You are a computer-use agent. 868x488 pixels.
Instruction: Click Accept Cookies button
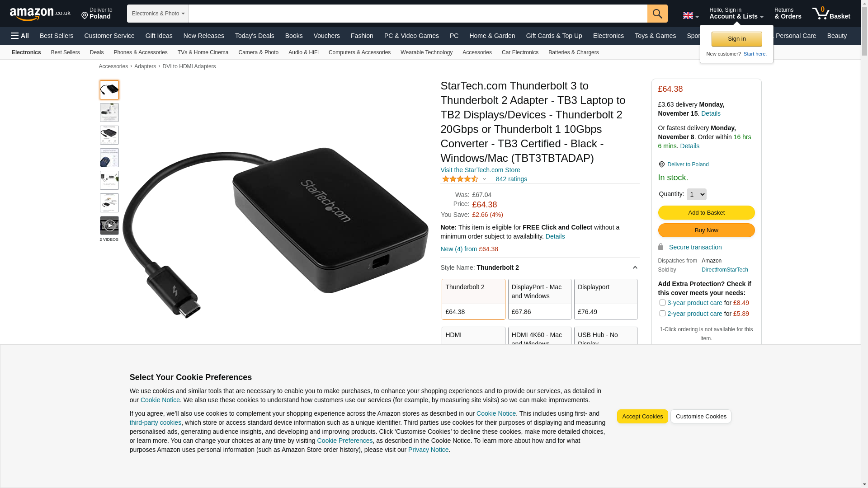coord(642,417)
